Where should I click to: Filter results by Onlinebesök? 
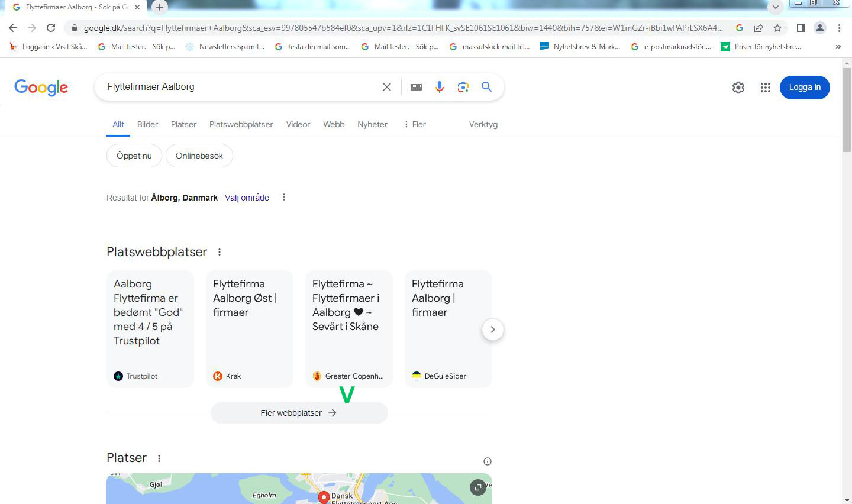coord(199,156)
